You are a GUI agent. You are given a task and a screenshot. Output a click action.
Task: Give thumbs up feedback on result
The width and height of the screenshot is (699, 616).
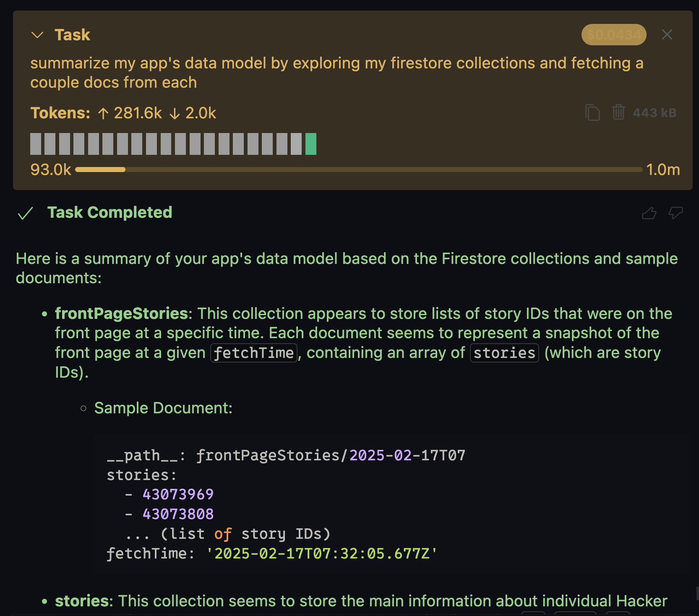coord(649,213)
